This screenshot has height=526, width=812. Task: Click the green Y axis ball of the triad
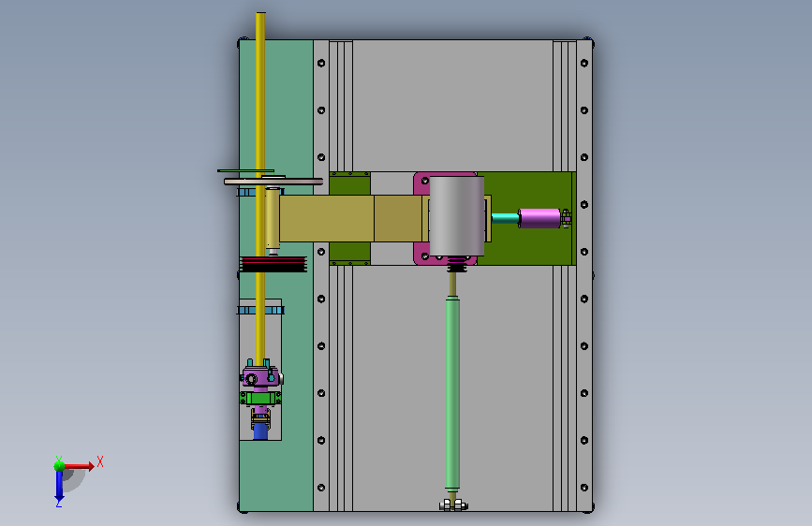point(59,465)
